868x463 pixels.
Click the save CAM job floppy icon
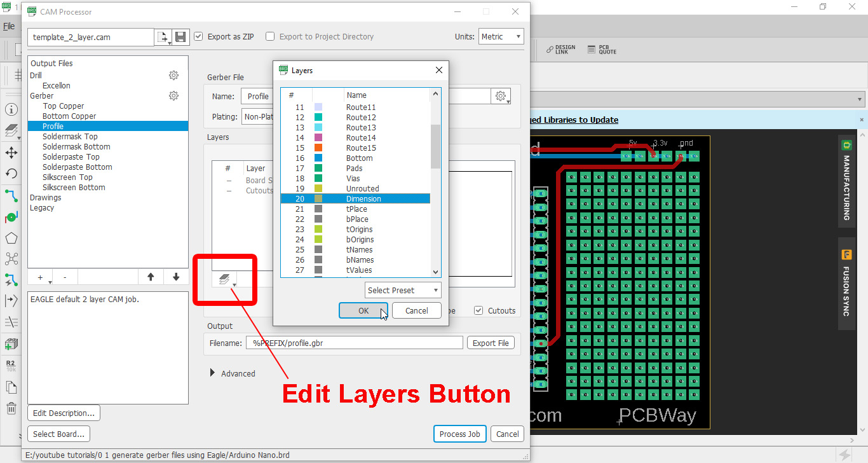[180, 37]
